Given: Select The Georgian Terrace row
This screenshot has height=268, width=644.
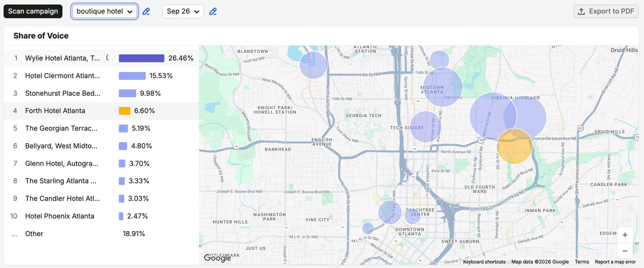Looking at the screenshot, I should (x=101, y=128).
